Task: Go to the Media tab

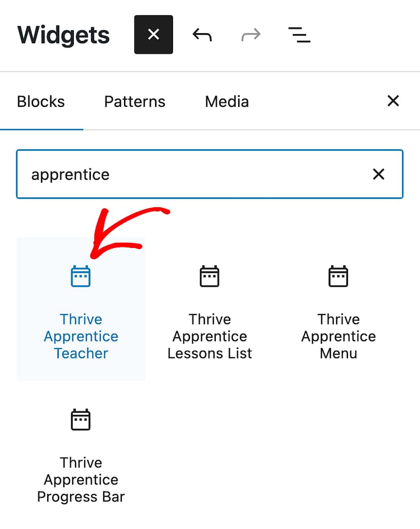Action: 227,101
